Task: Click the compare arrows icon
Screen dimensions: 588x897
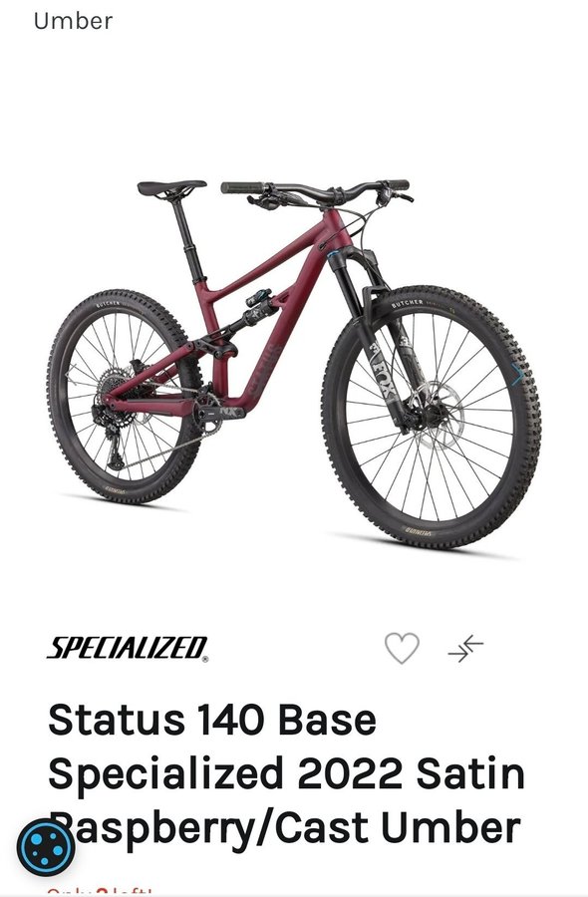Action: [465, 648]
